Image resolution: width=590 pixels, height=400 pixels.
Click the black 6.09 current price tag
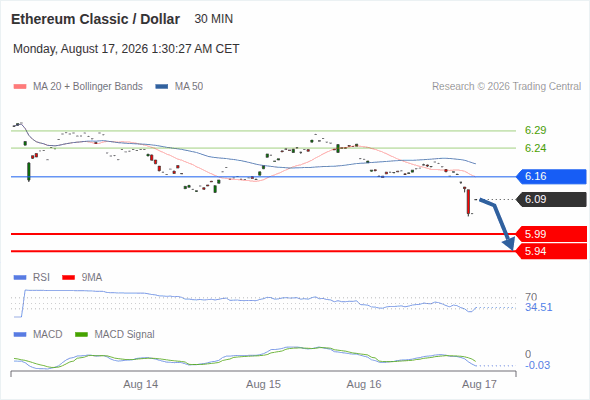tap(551, 199)
